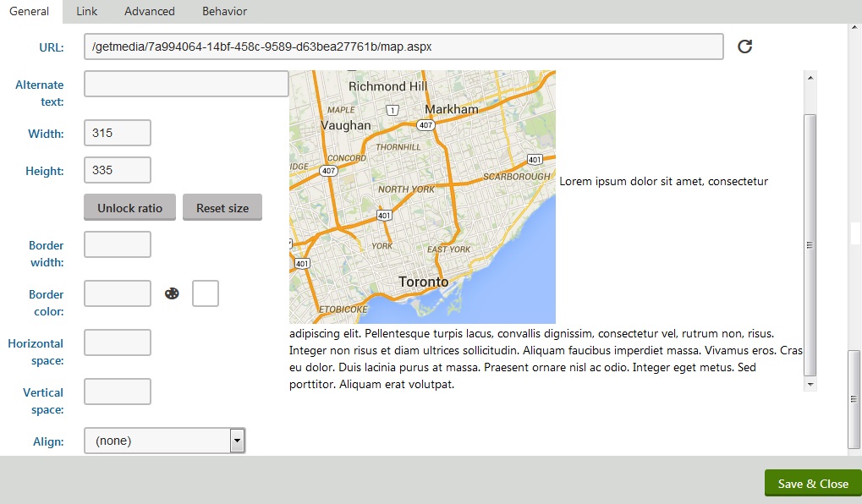The image size is (862, 504).
Task: Expand the Align dropdown
Action: point(238,441)
